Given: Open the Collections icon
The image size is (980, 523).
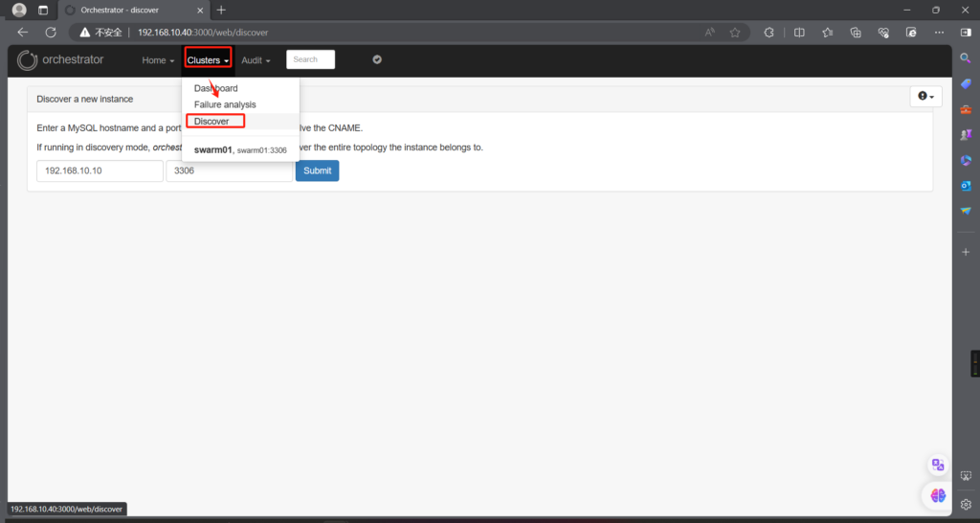Looking at the screenshot, I should pos(856,33).
